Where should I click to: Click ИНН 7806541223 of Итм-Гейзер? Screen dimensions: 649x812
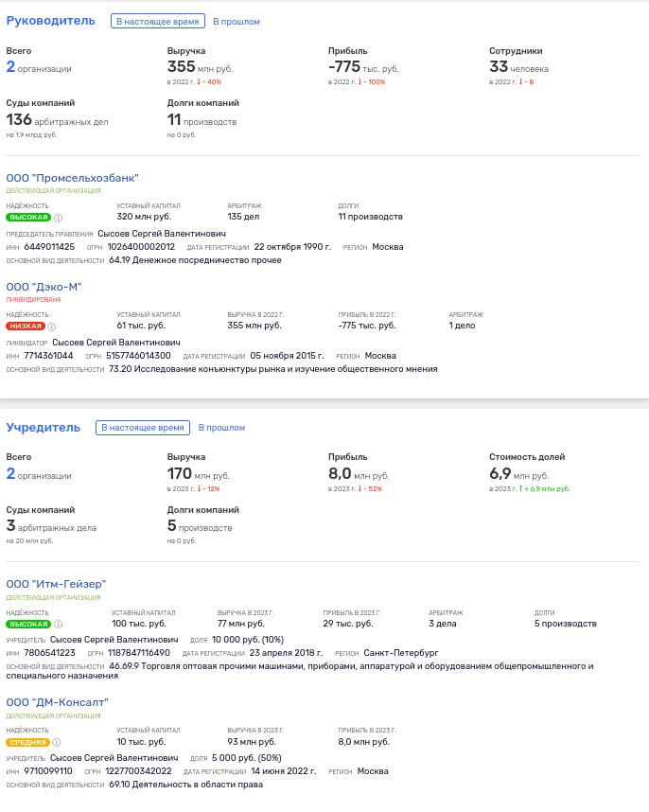coord(49,653)
